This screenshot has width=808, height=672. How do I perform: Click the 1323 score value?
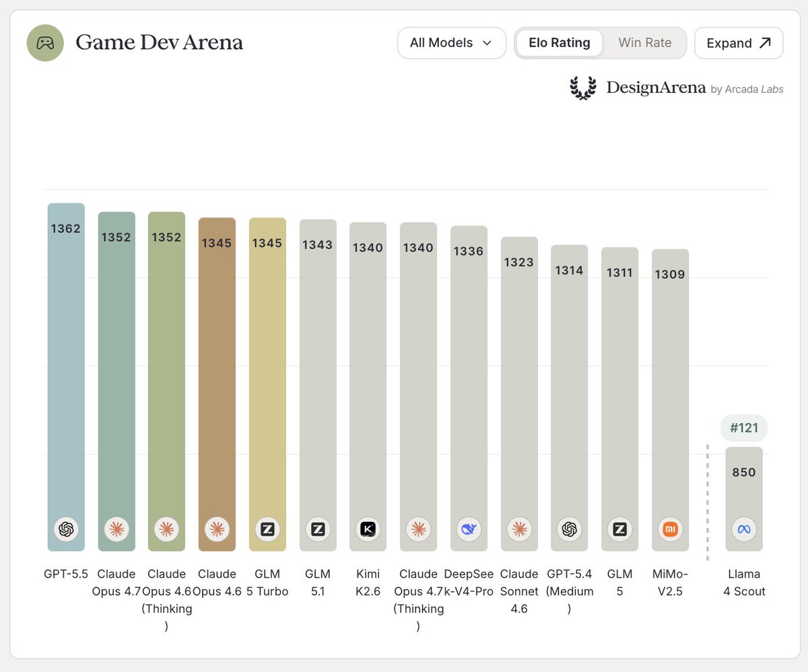point(519,262)
